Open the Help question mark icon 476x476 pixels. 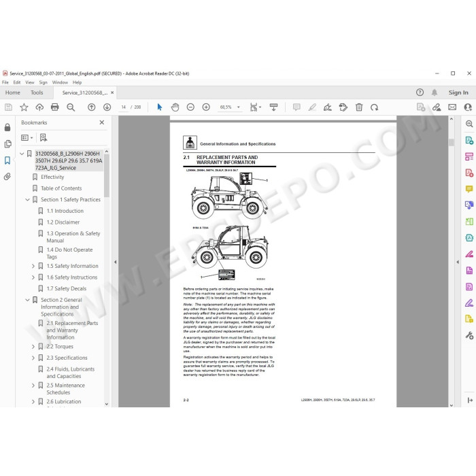(x=420, y=92)
